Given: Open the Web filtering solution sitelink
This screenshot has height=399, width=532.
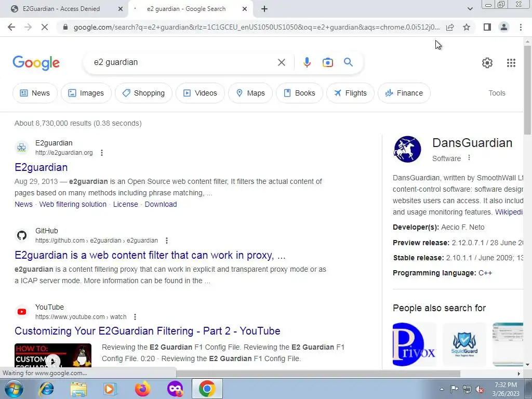Looking at the screenshot, I should click(x=73, y=204).
